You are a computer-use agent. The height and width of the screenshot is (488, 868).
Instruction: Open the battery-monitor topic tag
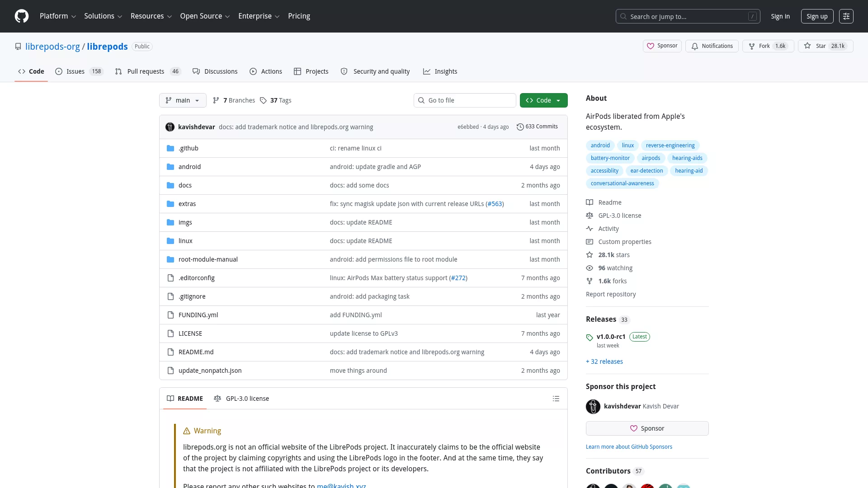pos(610,158)
